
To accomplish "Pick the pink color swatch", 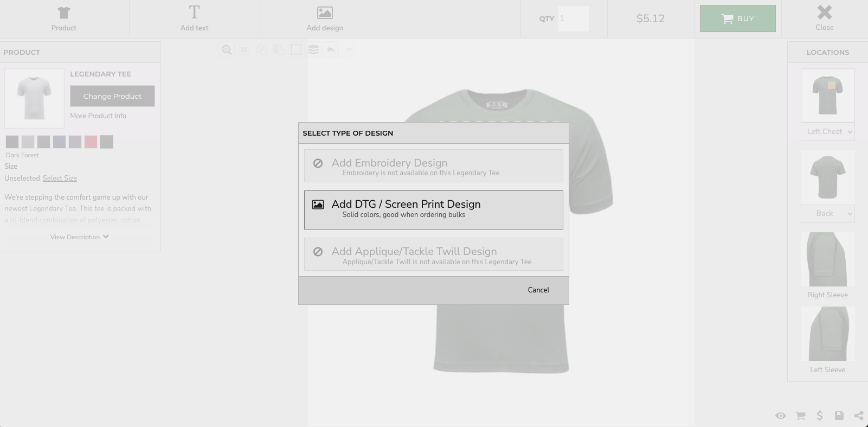I will [91, 142].
